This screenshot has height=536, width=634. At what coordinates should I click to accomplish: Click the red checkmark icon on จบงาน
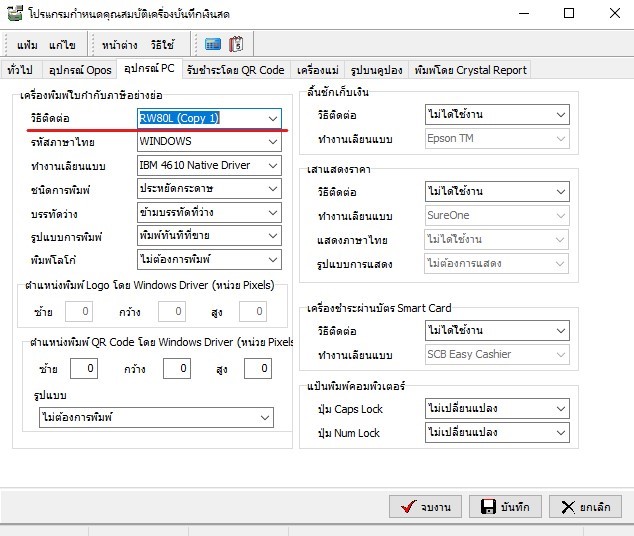pyautogui.click(x=408, y=507)
